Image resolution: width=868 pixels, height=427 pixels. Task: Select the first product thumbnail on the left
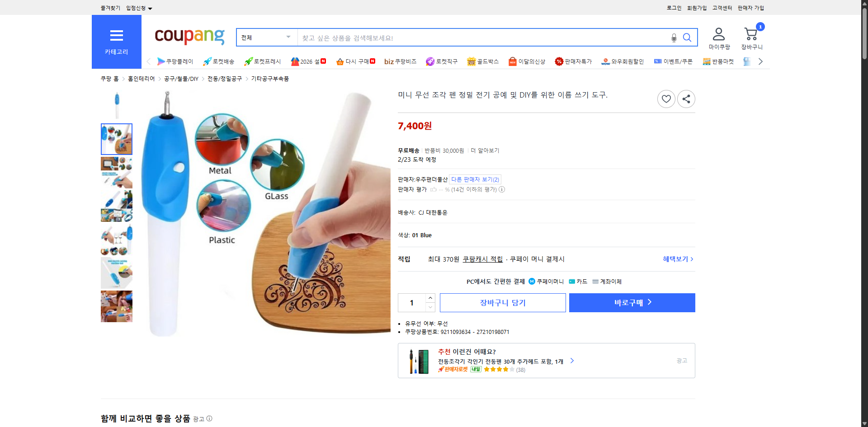[x=116, y=139]
